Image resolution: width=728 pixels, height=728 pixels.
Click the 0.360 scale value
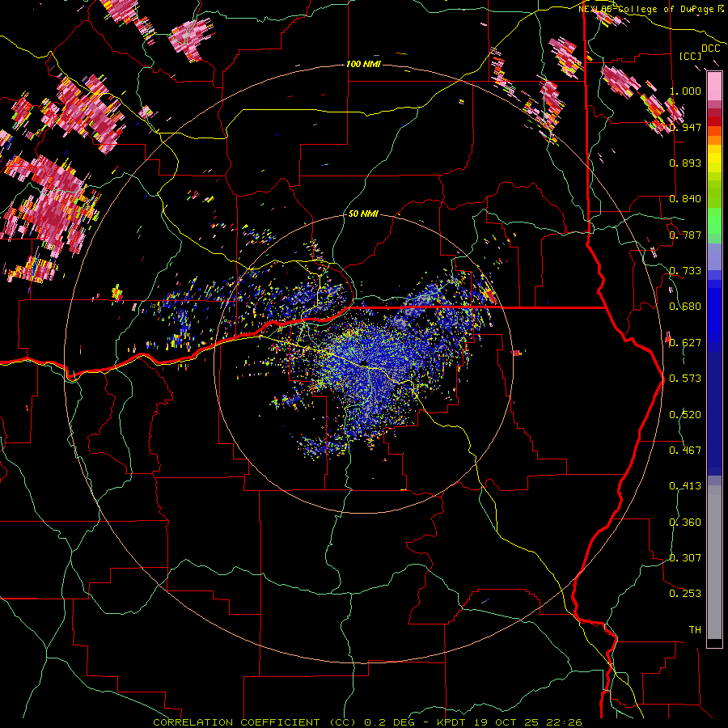click(685, 523)
